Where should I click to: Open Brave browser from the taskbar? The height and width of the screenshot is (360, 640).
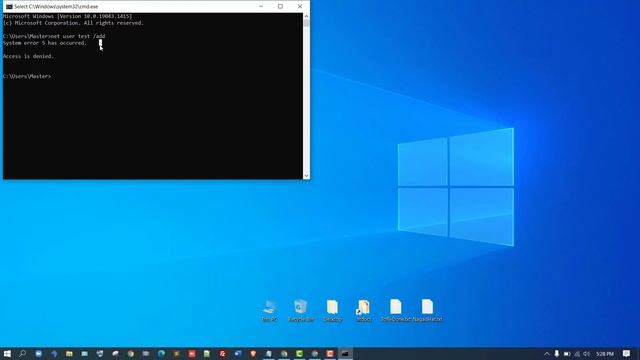click(253, 353)
